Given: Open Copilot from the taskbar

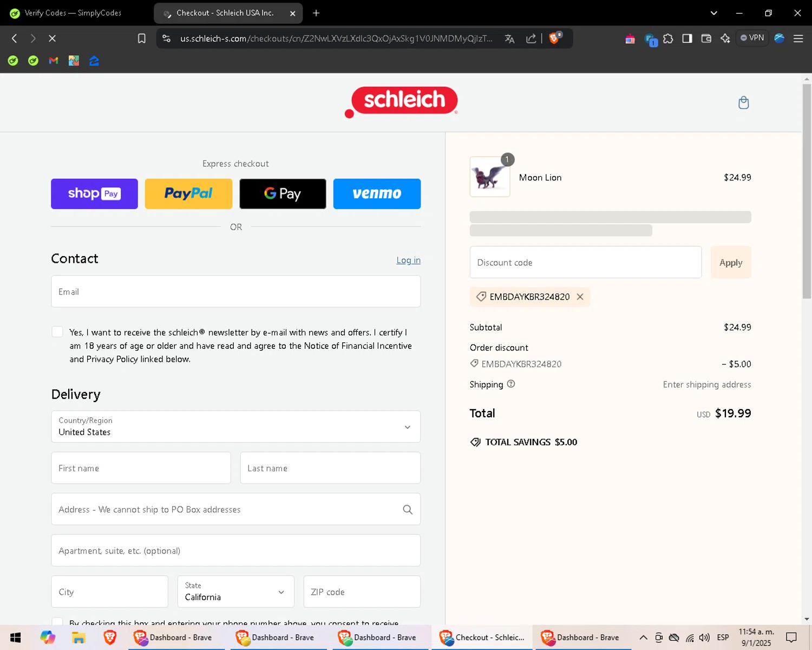Looking at the screenshot, I should tap(48, 638).
